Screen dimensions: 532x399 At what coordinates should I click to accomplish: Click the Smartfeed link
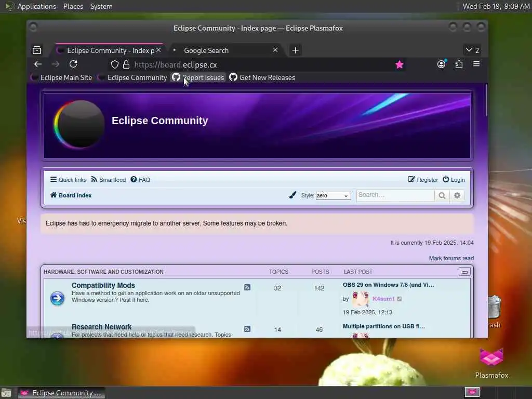coord(108,180)
